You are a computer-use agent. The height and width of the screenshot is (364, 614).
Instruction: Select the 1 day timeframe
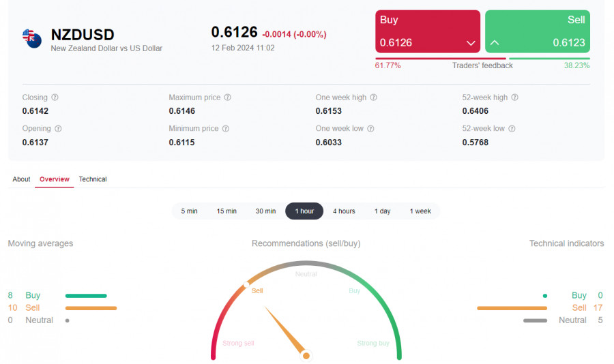[x=382, y=211]
